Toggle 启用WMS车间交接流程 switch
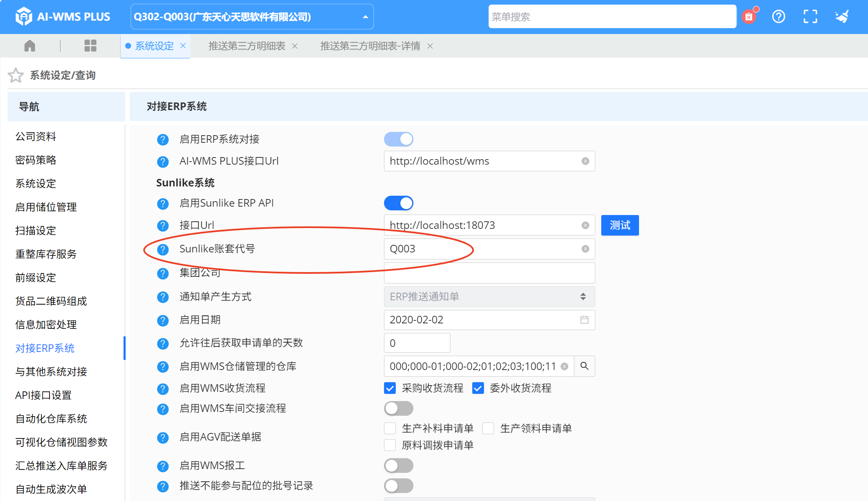This screenshot has width=868, height=501. click(x=399, y=408)
